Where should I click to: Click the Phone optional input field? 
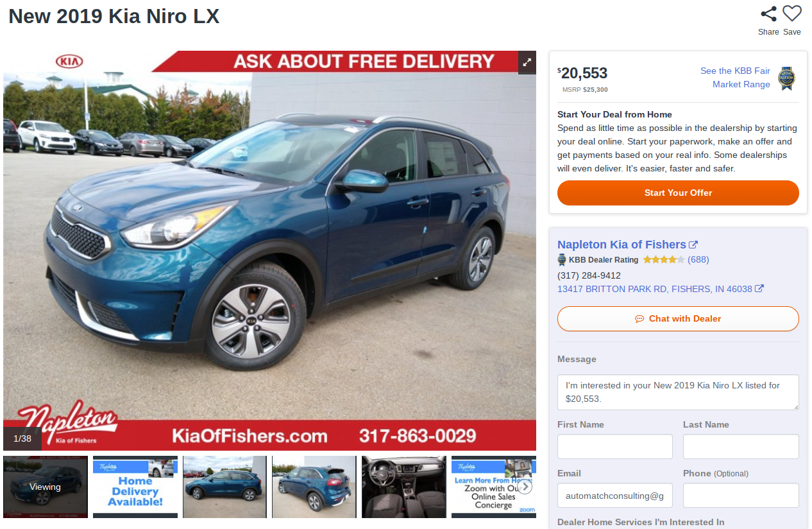(741, 496)
